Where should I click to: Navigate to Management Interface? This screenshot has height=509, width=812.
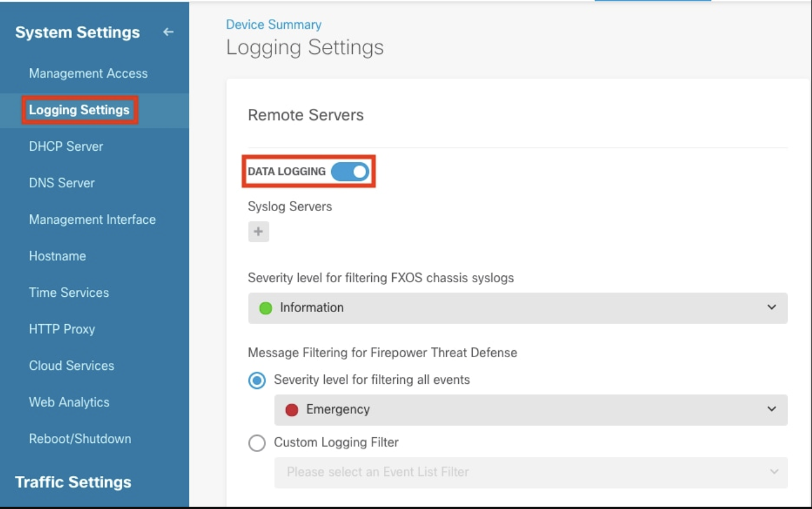click(x=92, y=220)
